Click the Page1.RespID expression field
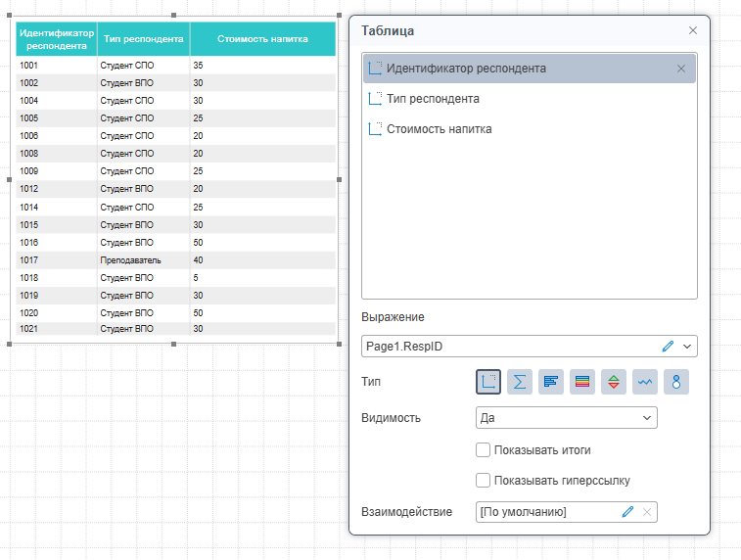This screenshot has height=560, width=741. pos(509,346)
